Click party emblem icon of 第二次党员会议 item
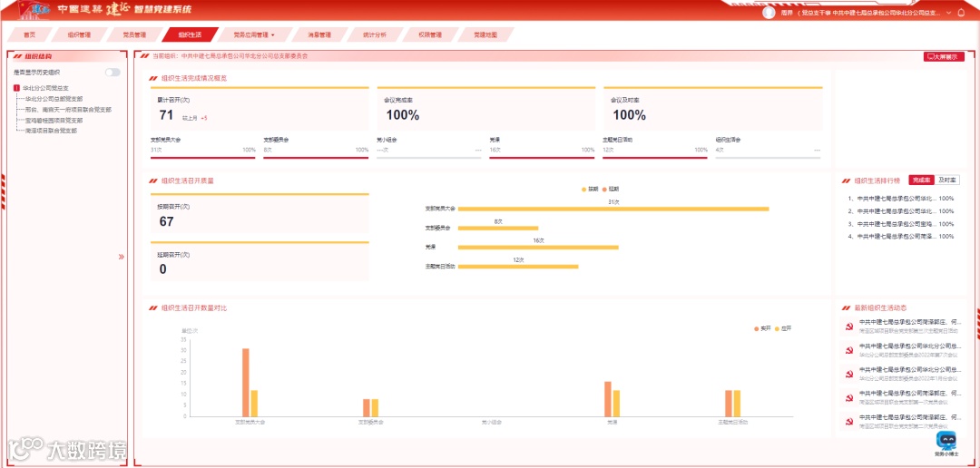The width and height of the screenshot is (980, 468). click(x=848, y=421)
